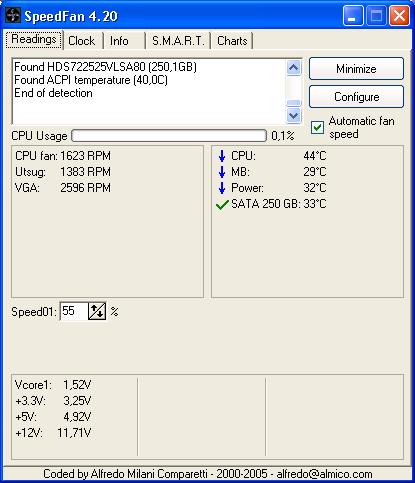The height and width of the screenshot is (483, 415).
Task: Click the blue down arrow beside MB temperature
Action: pos(222,172)
